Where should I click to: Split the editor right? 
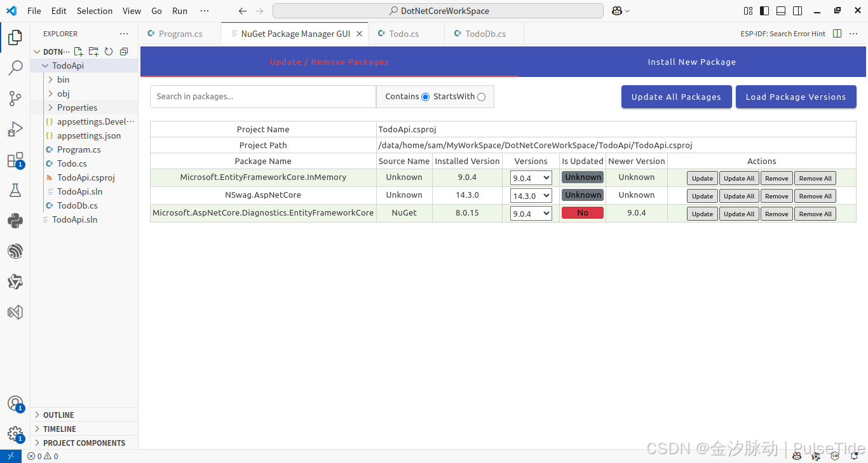click(837, 34)
